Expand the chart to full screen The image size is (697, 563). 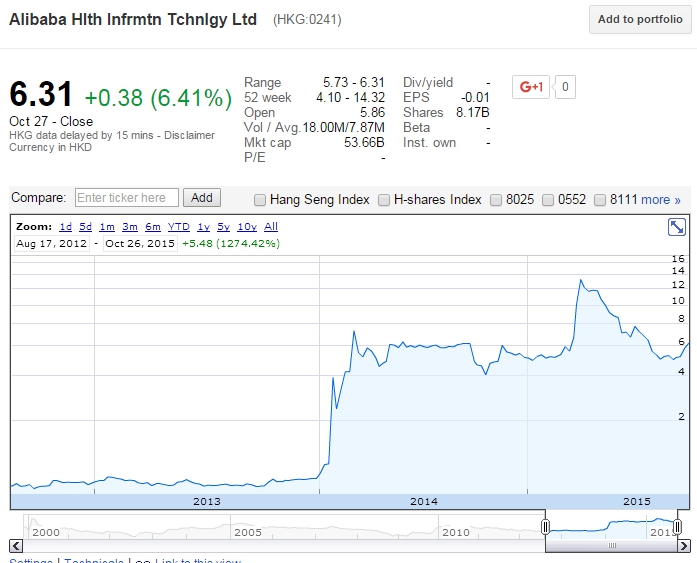[677, 227]
